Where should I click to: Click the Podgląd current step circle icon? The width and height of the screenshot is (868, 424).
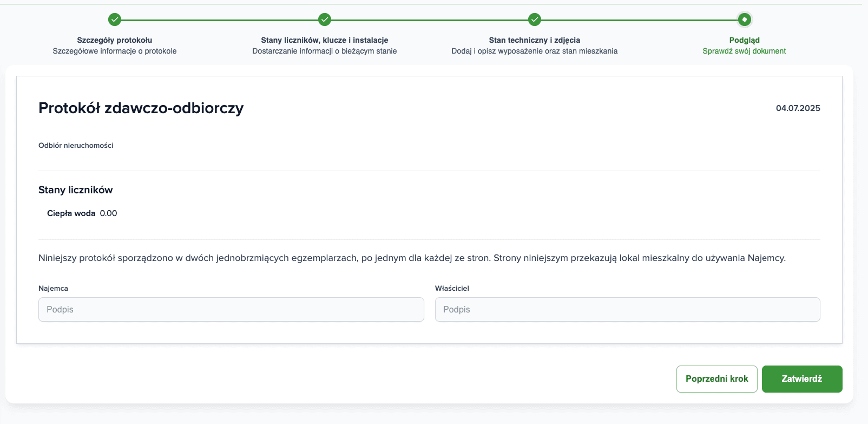pos(745,19)
